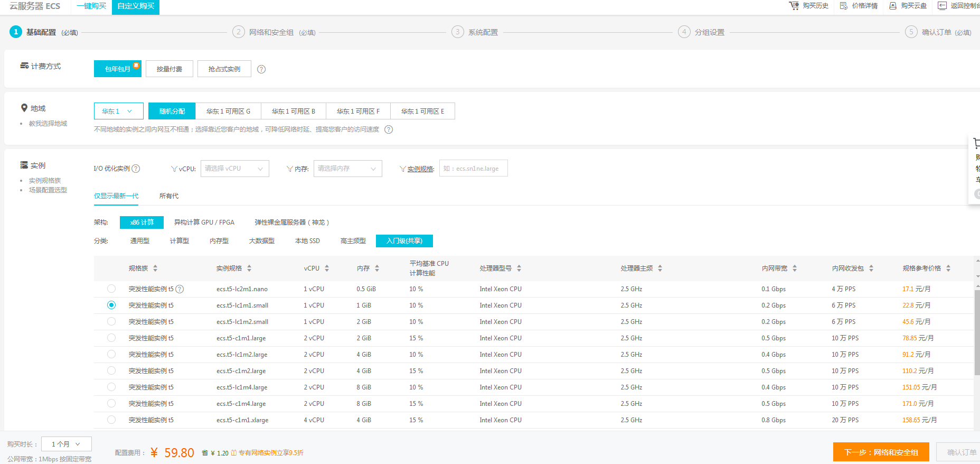
Task: Switch to the 所有代 tab
Action: [x=169, y=196]
